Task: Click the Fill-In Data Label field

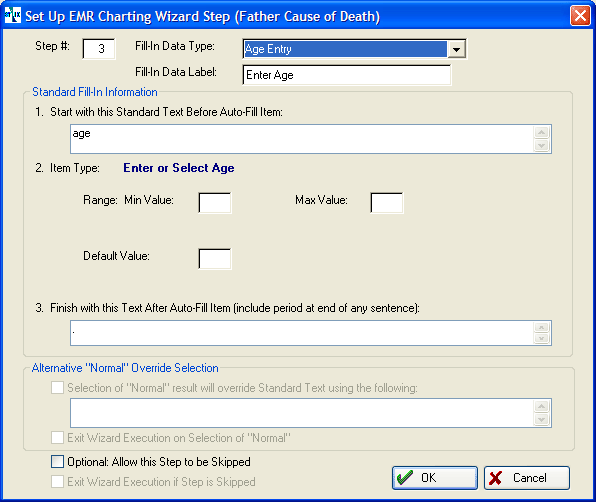Action: (347, 75)
